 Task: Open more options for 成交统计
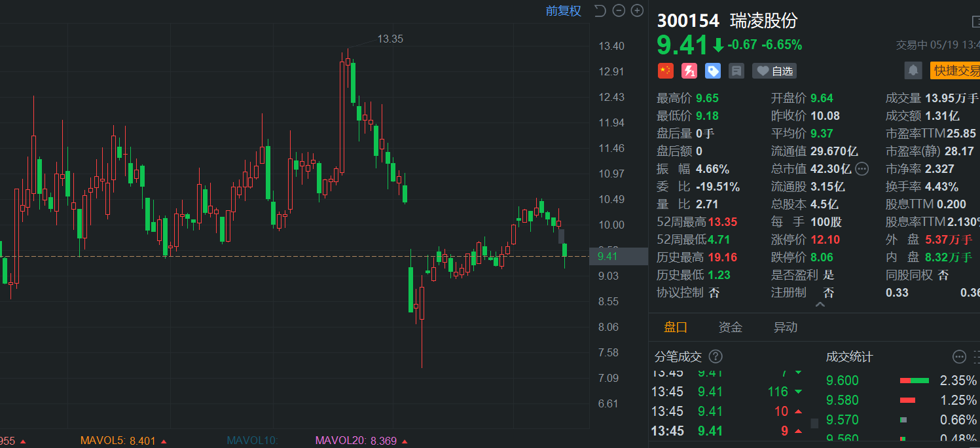coord(959,357)
